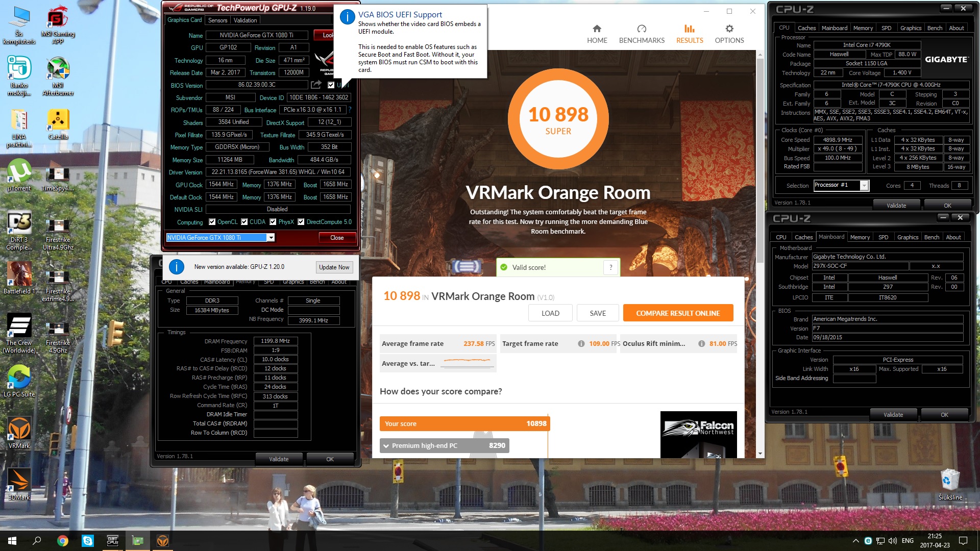Close GPU-Z with the Close button

point(337,237)
